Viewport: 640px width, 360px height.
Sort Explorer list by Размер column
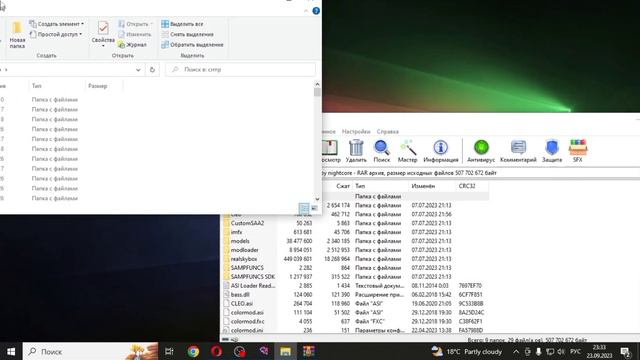104,86
